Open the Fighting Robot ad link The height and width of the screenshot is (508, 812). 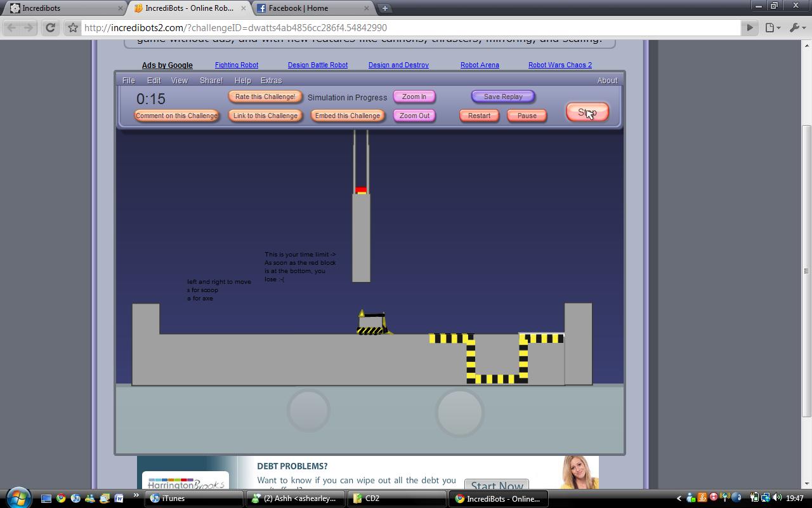pos(237,65)
